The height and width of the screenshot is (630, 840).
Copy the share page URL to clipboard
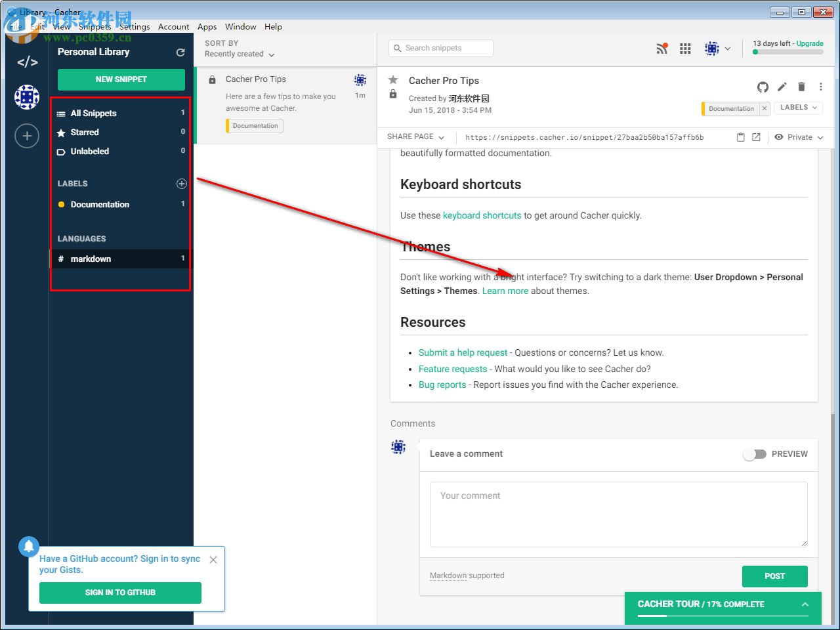pyautogui.click(x=741, y=137)
